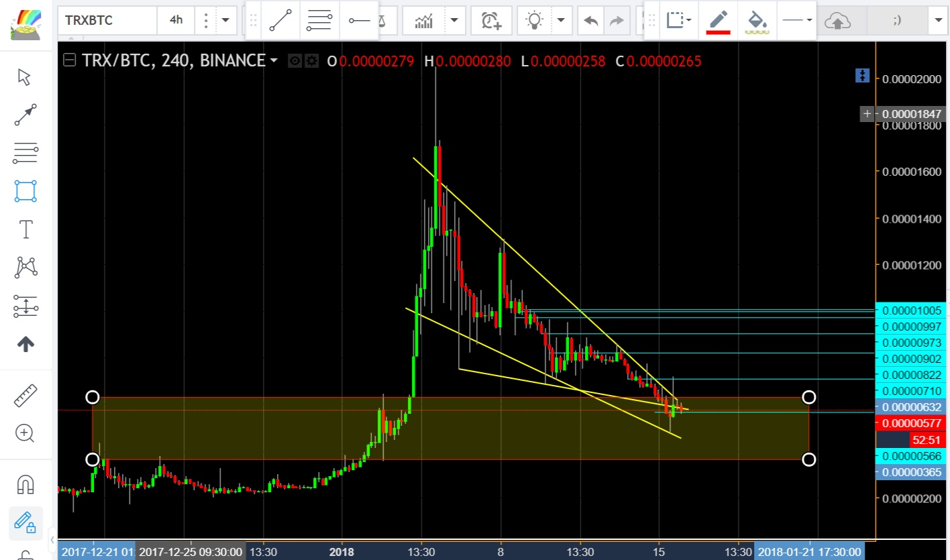
Task: Select the zoom-in magnifier tool
Action: (x=25, y=433)
